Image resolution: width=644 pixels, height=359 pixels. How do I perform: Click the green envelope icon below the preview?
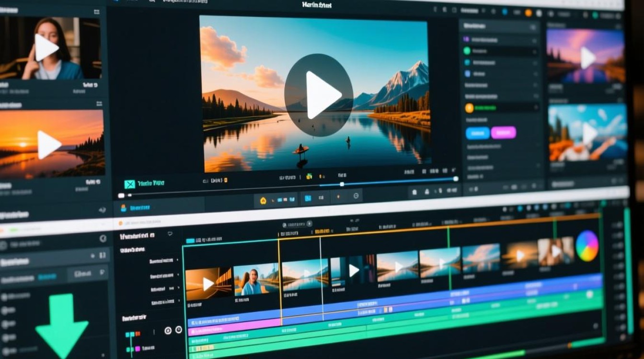(x=129, y=184)
